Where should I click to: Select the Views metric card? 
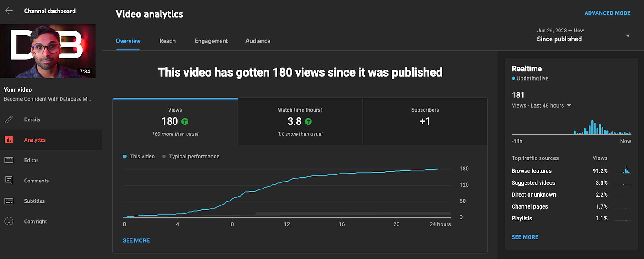click(x=175, y=122)
